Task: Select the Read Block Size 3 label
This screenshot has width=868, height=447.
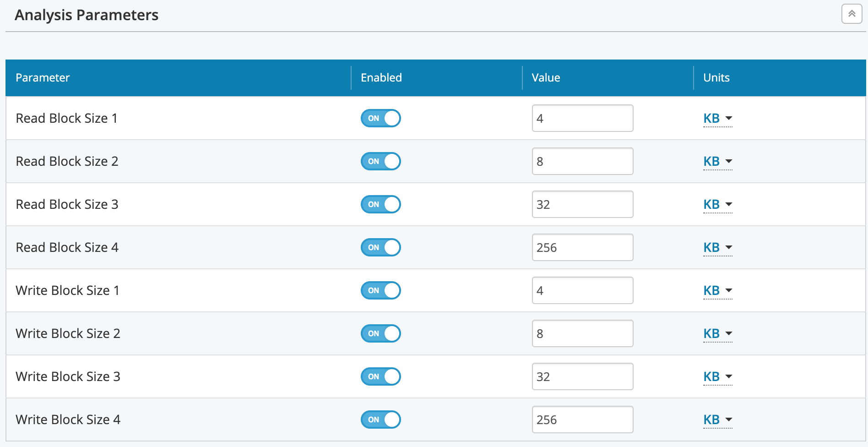Action: (x=67, y=204)
